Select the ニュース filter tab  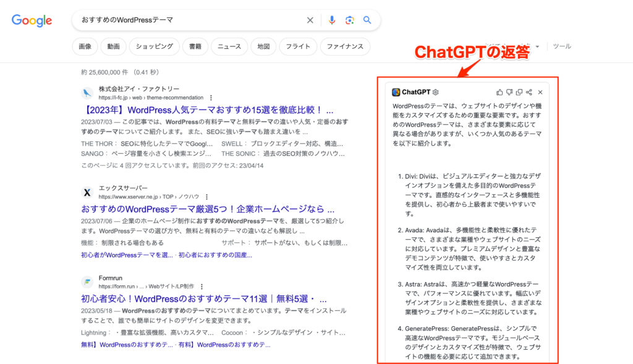[229, 46]
